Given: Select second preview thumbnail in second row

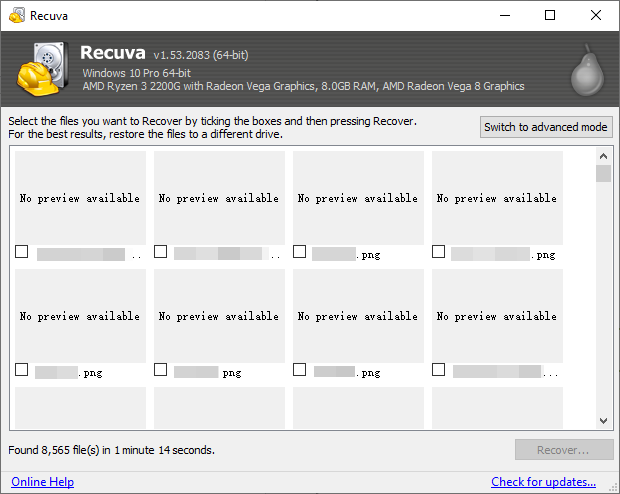Looking at the screenshot, I should [219, 316].
